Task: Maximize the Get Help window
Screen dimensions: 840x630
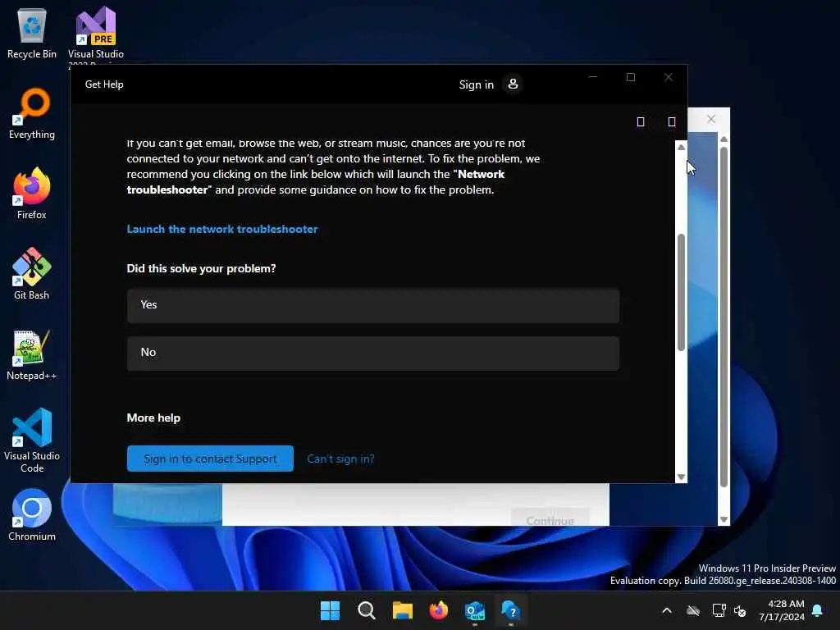Action: [631, 77]
